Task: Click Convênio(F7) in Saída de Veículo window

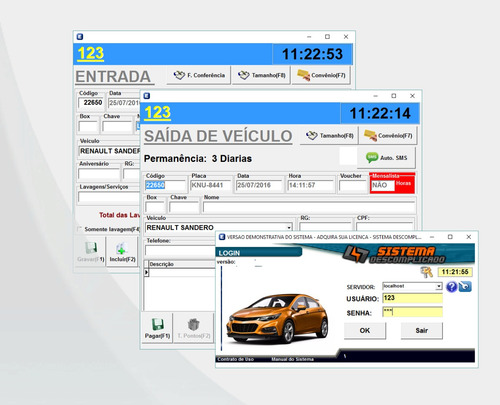Action: click(388, 136)
